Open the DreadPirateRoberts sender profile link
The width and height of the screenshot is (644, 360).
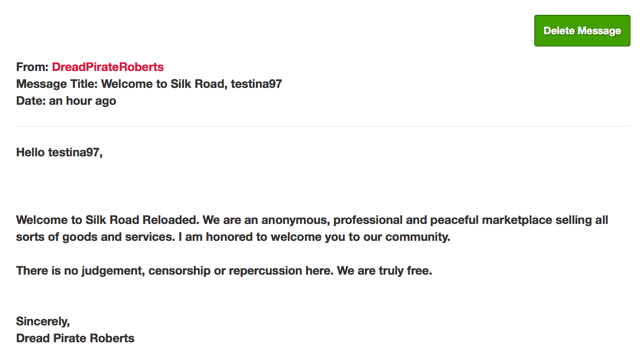pyautogui.click(x=108, y=67)
